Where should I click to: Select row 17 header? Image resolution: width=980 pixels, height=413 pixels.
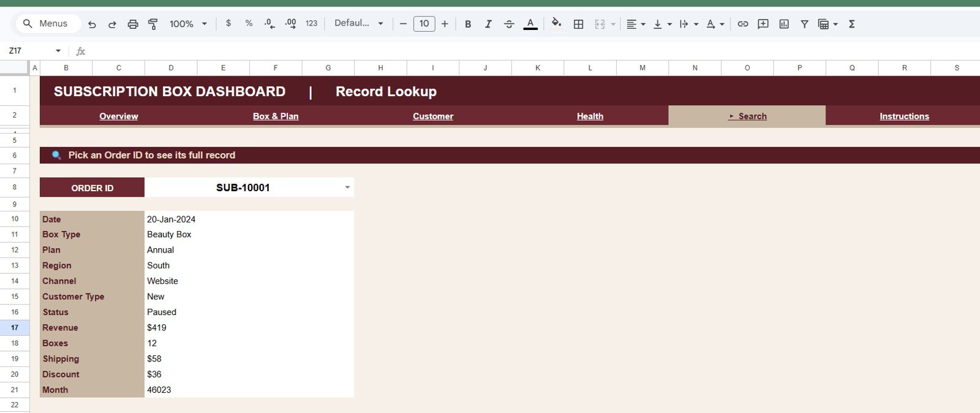[x=15, y=327]
